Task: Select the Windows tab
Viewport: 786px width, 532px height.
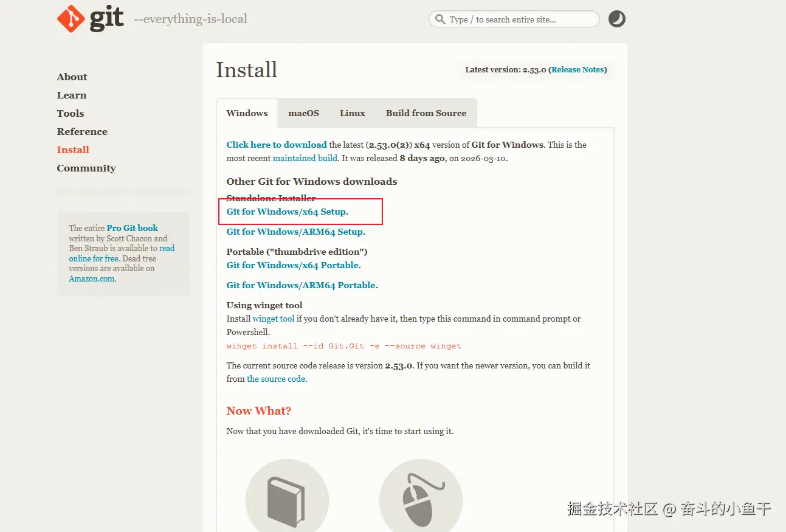Action: (x=247, y=113)
